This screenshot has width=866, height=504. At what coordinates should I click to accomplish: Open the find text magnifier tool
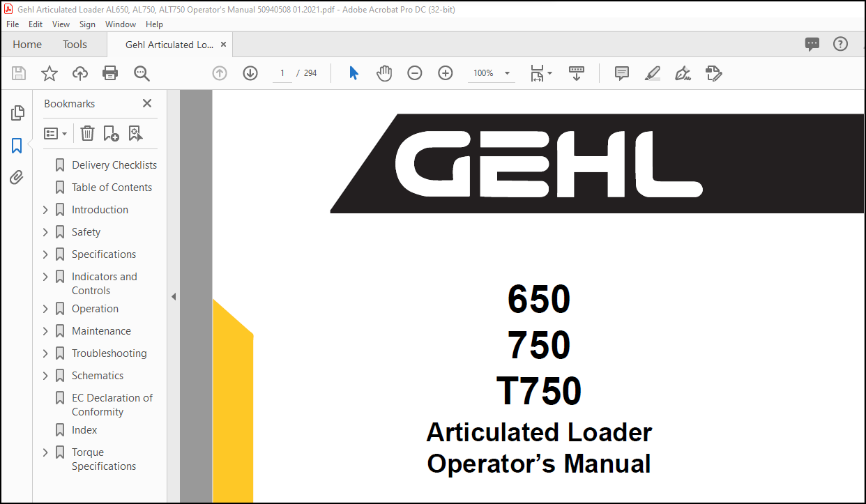(x=142, y=73)
